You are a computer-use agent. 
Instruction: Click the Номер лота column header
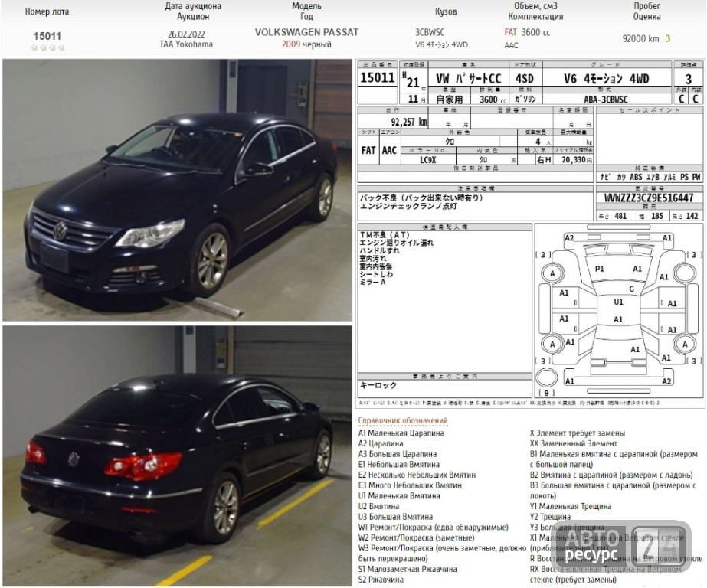(x=47, y=11)
